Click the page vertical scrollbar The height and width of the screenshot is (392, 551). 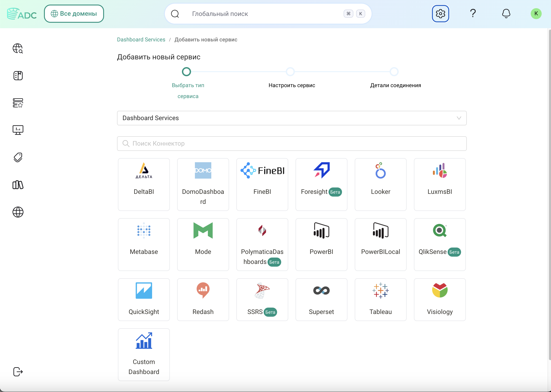coord(549,194)
